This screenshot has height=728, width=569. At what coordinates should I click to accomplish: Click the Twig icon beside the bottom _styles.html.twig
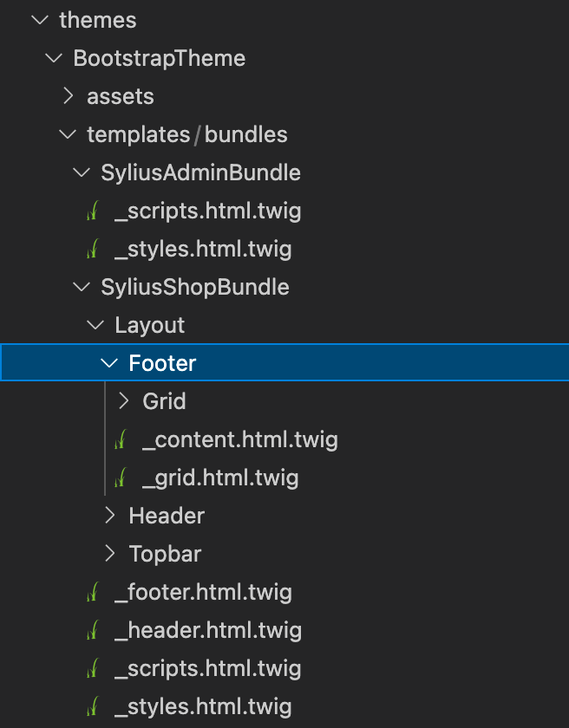[93, 705]
